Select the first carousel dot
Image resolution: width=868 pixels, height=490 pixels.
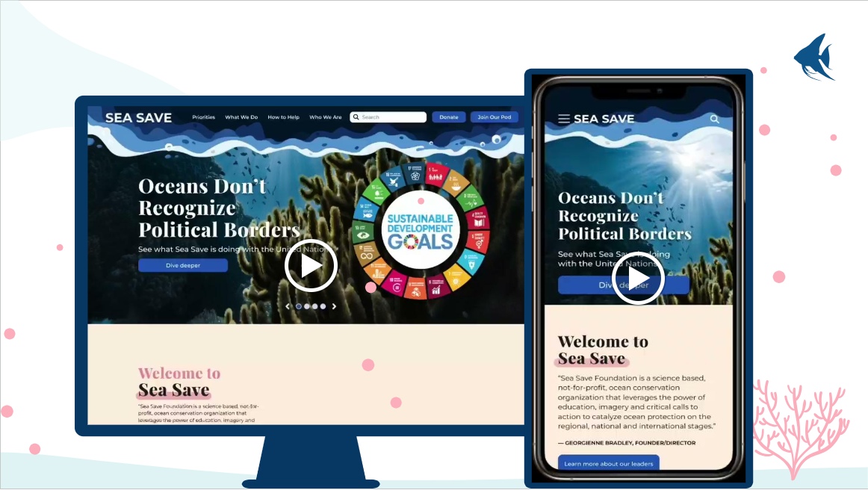[x=299, y=306]
